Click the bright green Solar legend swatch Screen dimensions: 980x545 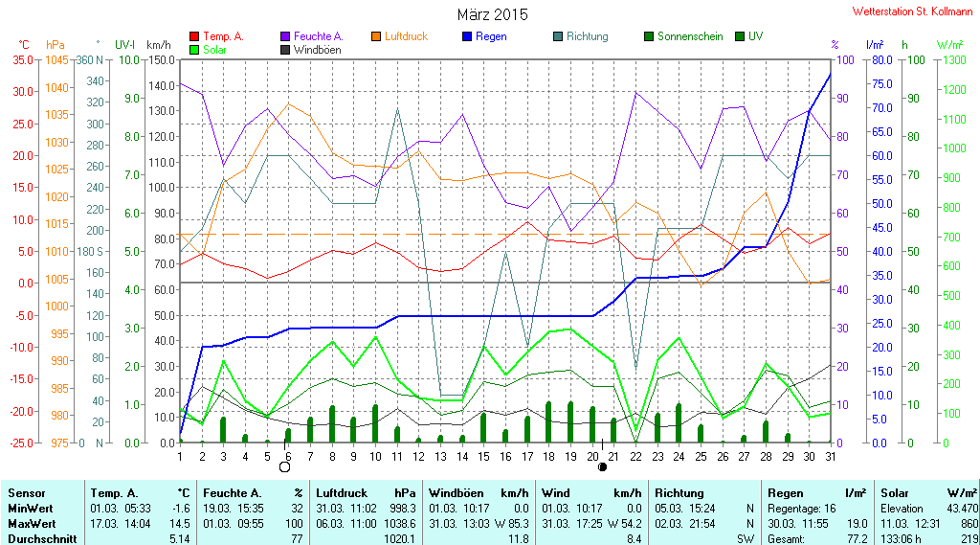(x=194, y=50)
